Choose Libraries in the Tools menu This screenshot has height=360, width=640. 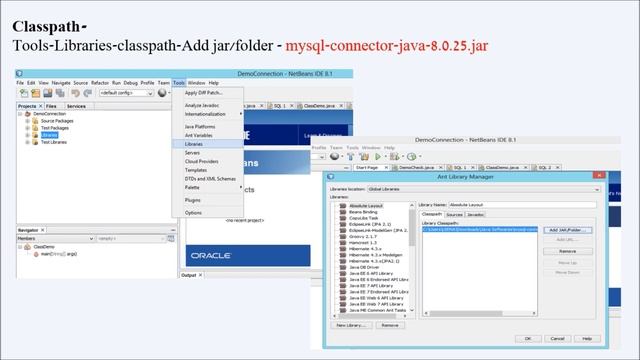pyautogui.click(x=208, y=144)
